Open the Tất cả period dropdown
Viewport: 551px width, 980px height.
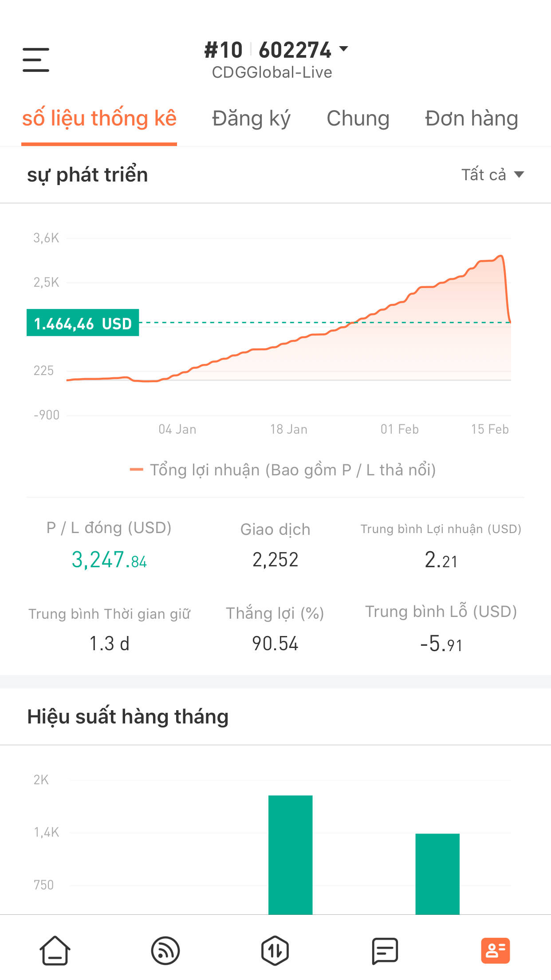[492, 174]
